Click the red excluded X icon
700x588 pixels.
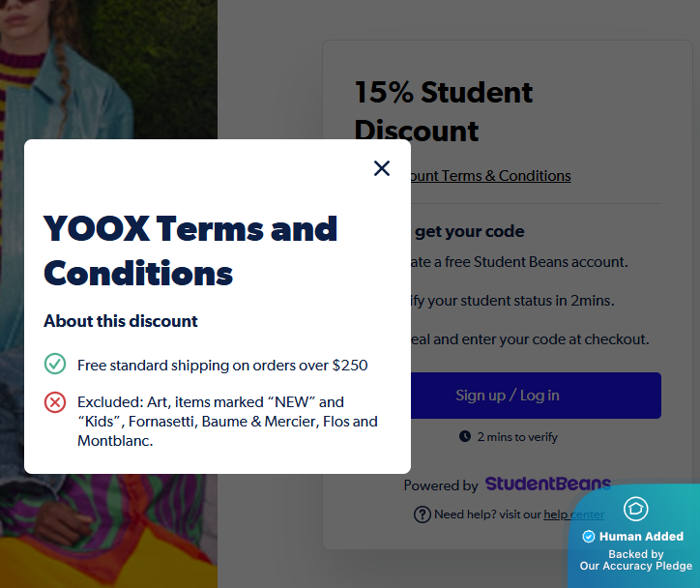55,402
